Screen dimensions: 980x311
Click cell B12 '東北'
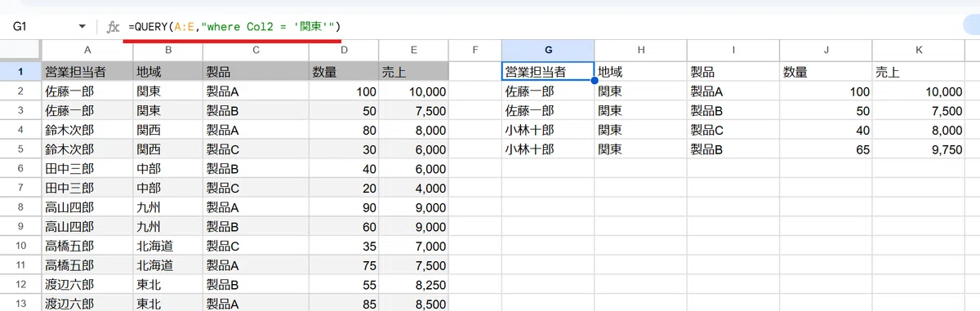[167, 285]
